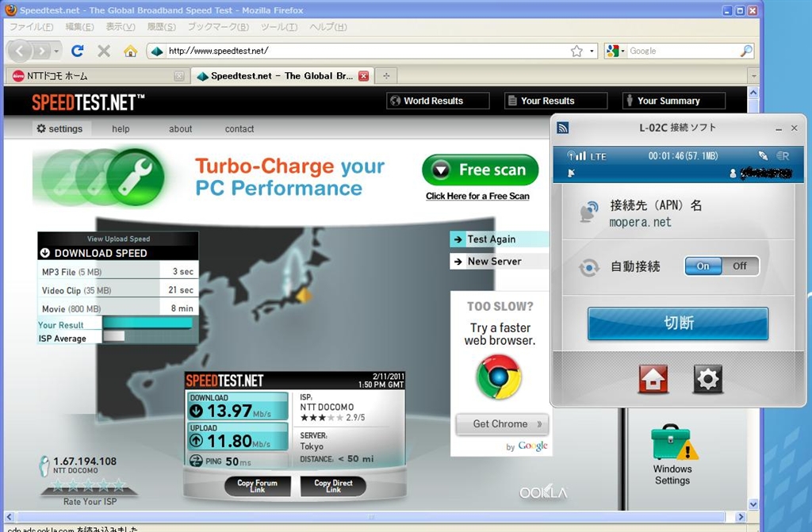
Task: Rate Your ISP stars
Action: 89,485
